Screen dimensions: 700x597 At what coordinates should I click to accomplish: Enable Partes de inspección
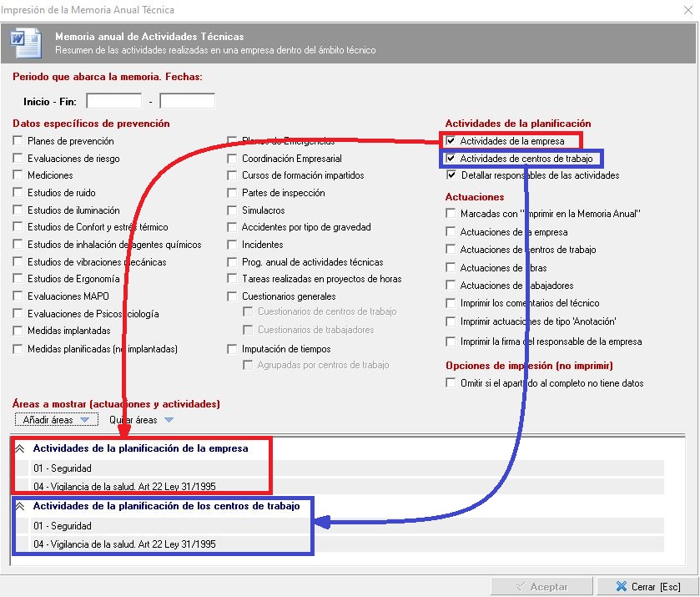(x=232, y=193)
